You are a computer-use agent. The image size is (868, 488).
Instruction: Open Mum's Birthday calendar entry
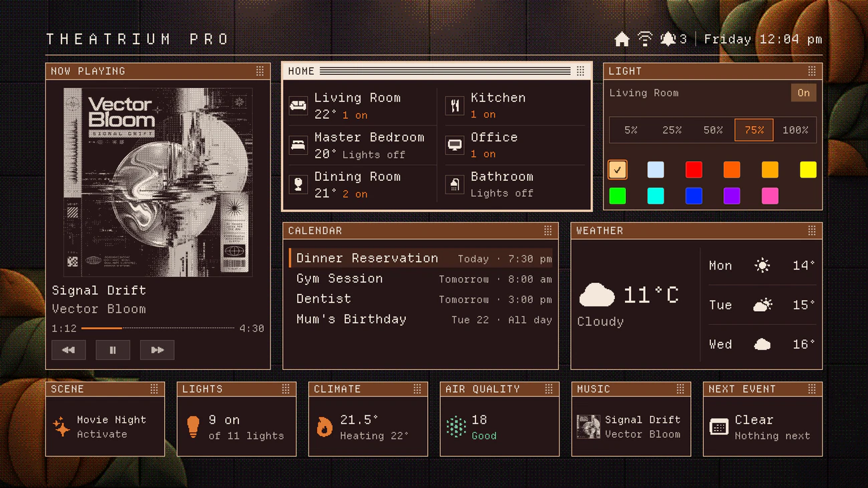tap(421, 320)
